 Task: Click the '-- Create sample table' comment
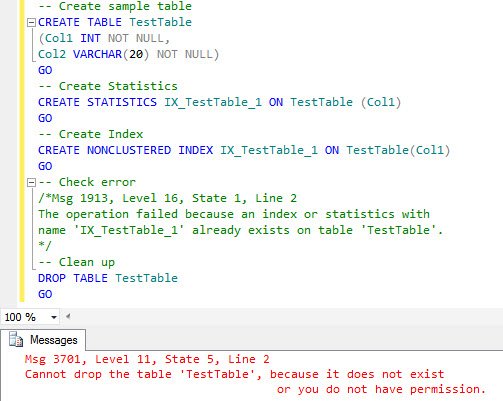115,6
